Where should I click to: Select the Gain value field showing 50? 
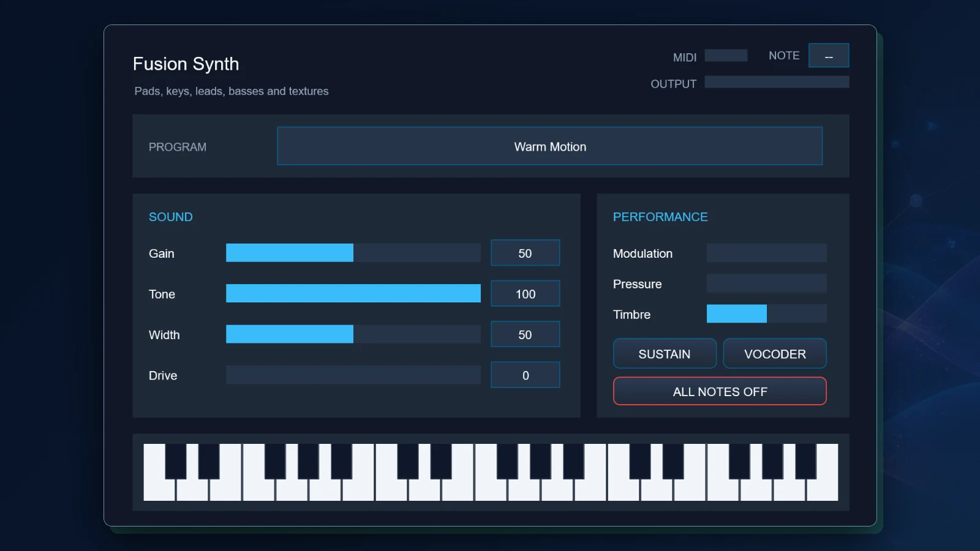click(525, 253)
